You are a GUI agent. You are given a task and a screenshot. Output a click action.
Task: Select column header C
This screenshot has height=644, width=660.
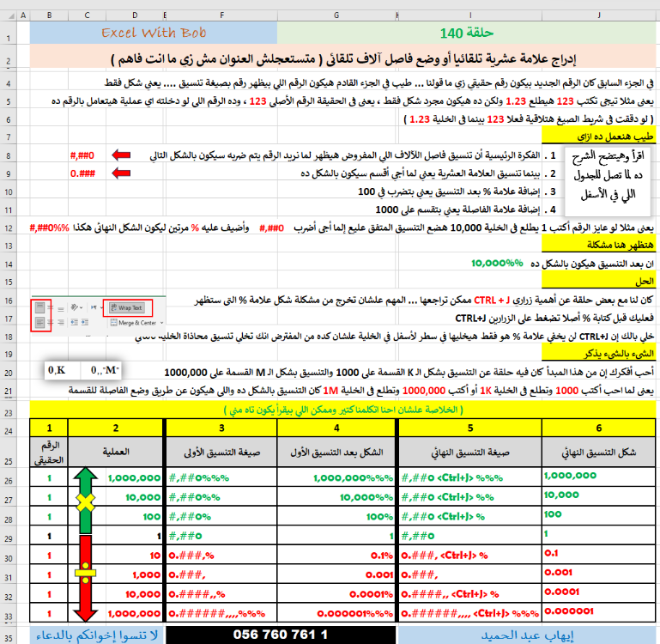[87, 15]
